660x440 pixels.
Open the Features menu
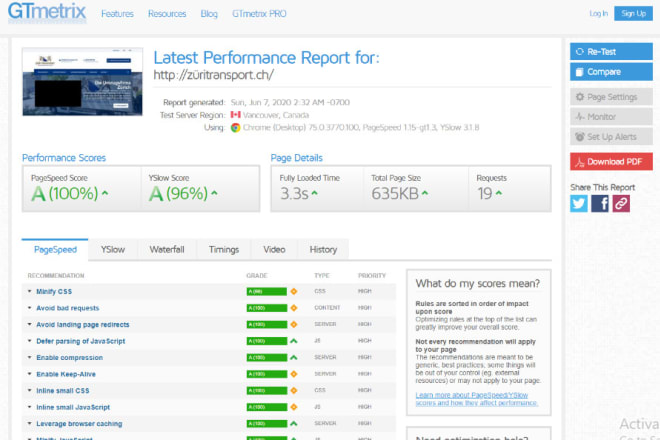tap(117, 14)
